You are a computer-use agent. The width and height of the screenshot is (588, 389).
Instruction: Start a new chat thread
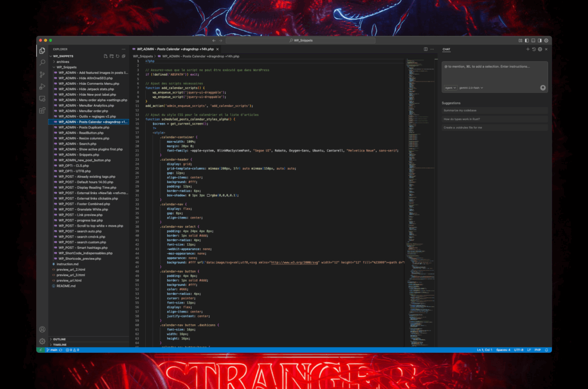(x=528, y=49)
